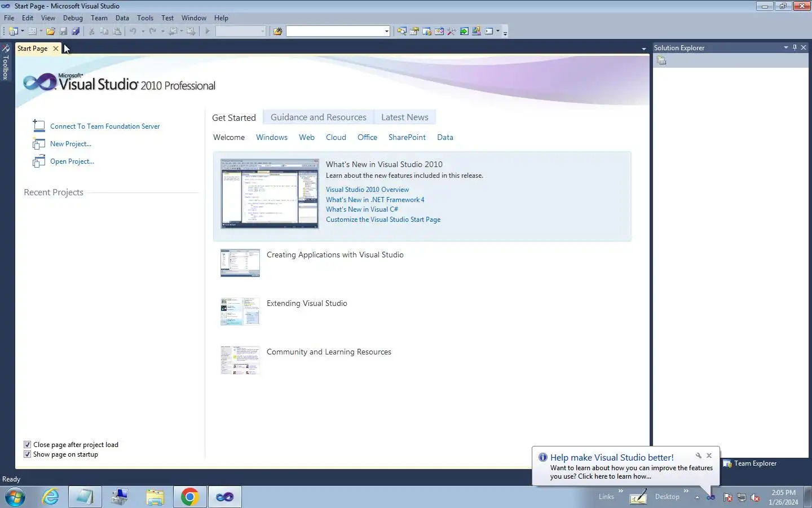The image size is (812, 508).
Task: Open Community and Learning Resources item
Action: pyautogui.click(x=329, y=352)
